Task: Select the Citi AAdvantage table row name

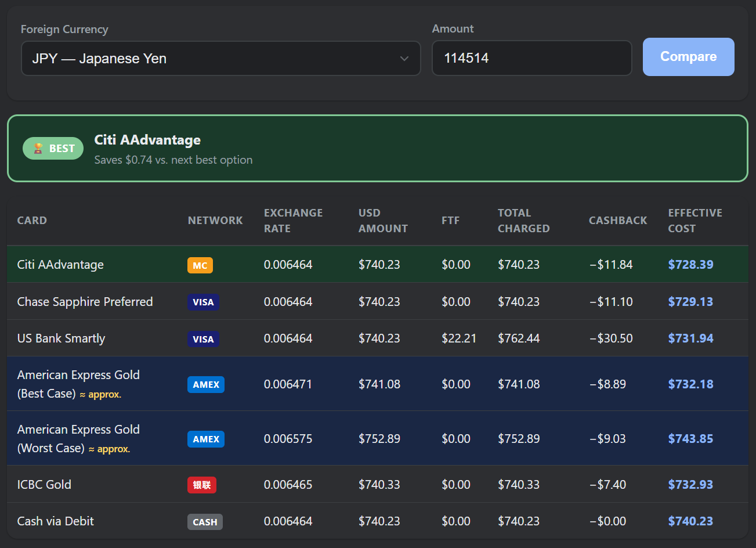Action: (60, 265)
